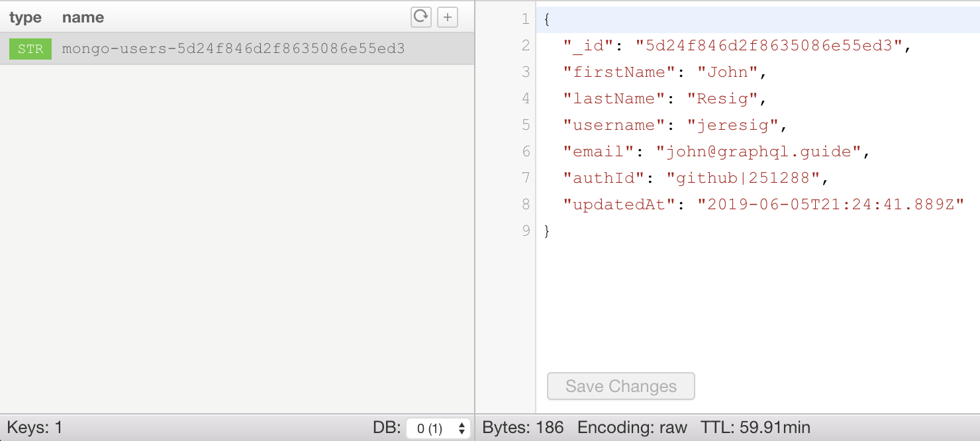The width and height of the screenshot is (980, 441).
Task: Refresh the key list with reload icon
Action: [421, 17]
